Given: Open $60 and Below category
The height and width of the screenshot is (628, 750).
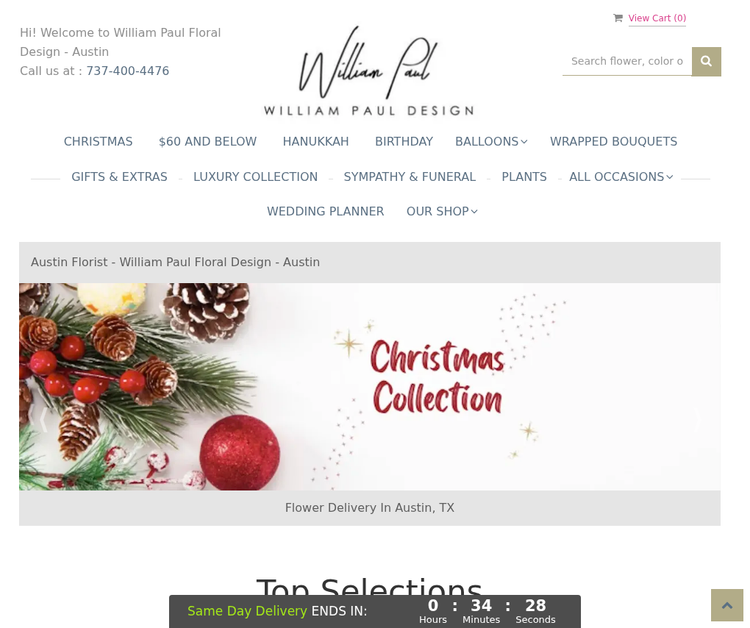Looking at the screenshot, I should click(x=208, y=142).
